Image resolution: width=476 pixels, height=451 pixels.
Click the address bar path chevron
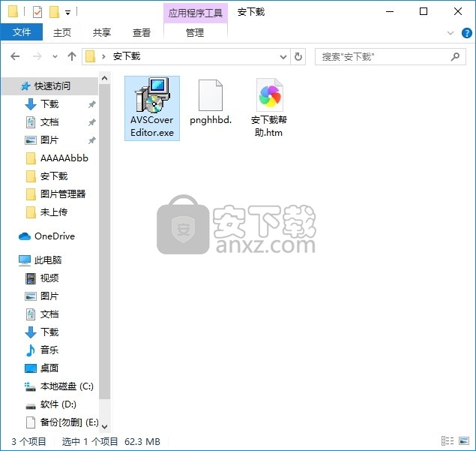(x=103, y=56)
